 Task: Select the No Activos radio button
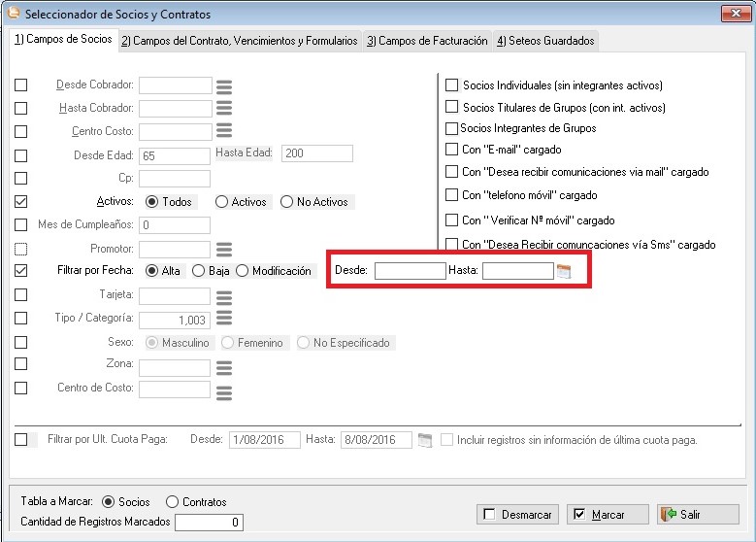pyautogui.click(x=286, y=202)
